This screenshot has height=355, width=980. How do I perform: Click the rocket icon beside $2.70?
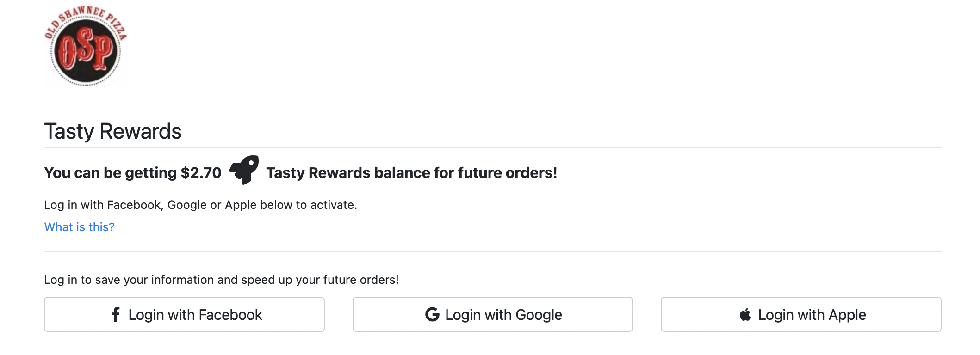[x=244, y=170]
